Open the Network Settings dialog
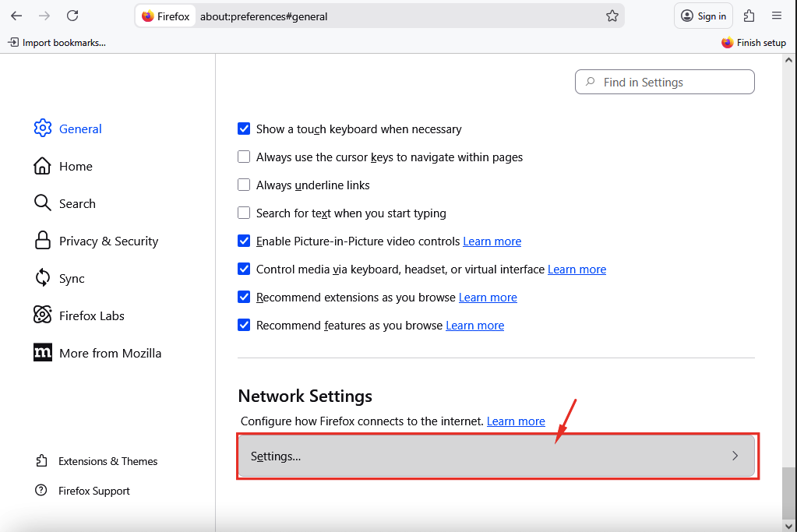This screenshot has height=532, width=797. click(496, 456)
